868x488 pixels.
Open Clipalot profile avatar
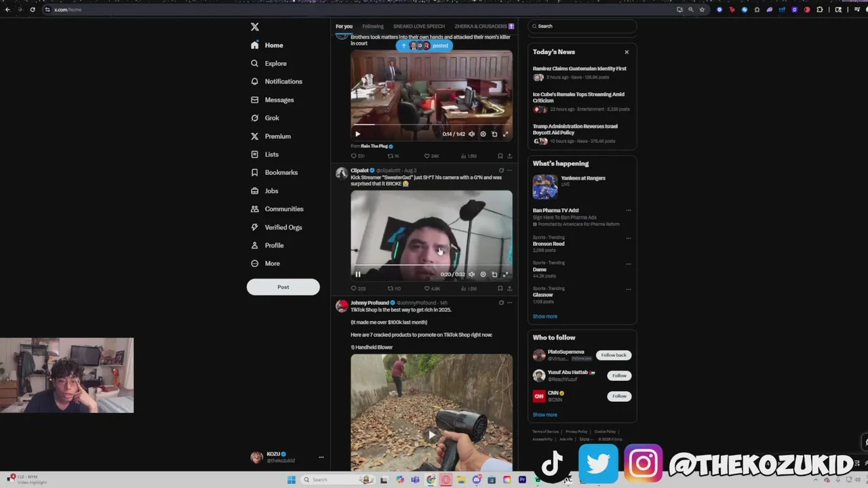point(342,174)
